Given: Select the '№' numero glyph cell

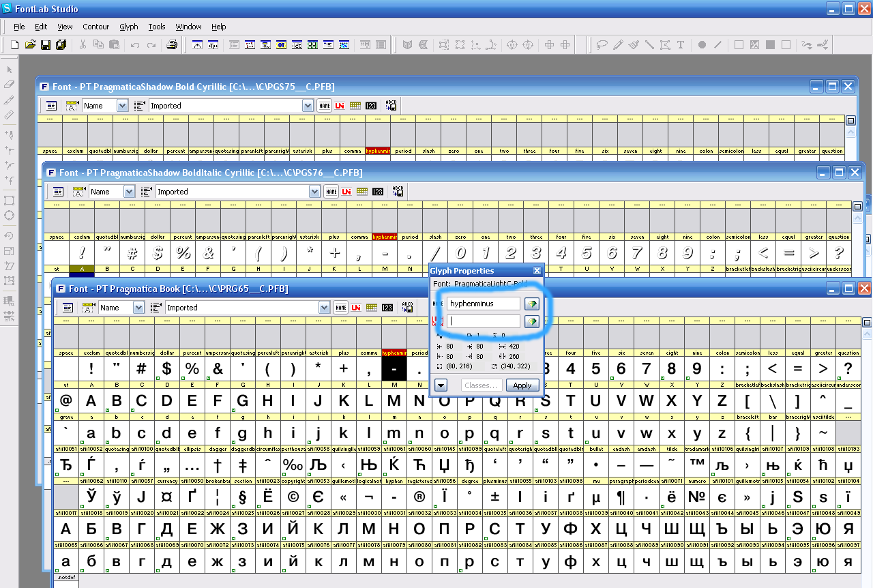Looking at the screenshot, I should 697,496.
